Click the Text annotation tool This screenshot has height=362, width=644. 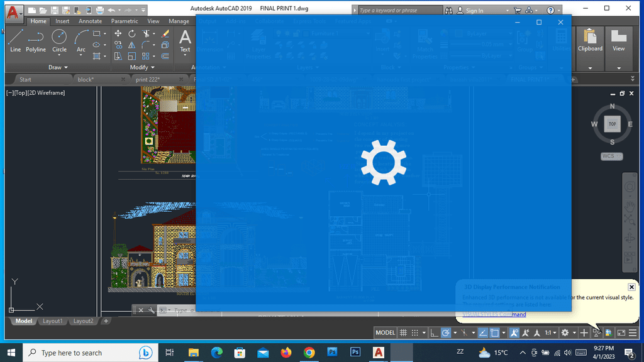click(186, 40)
